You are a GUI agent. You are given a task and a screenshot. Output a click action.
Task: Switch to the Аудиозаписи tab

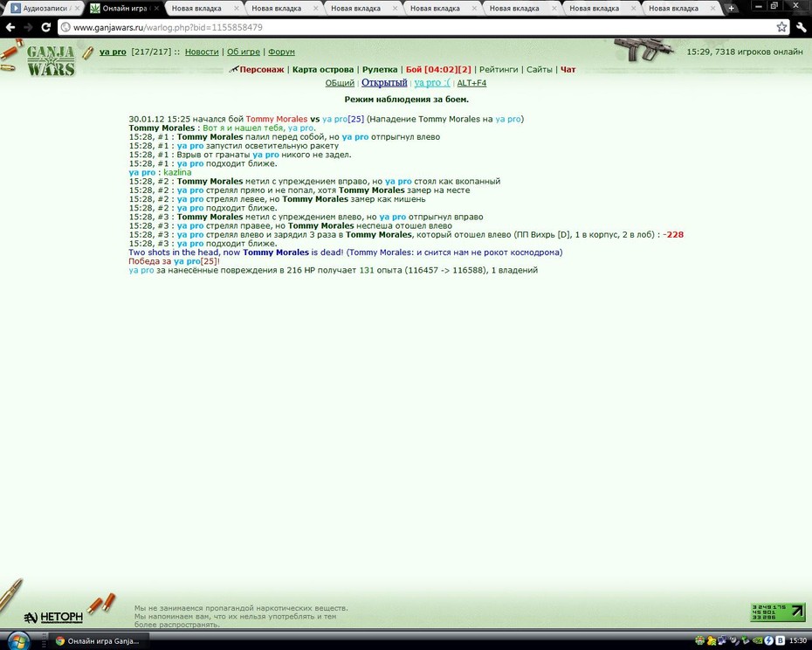tap(45, 8)
